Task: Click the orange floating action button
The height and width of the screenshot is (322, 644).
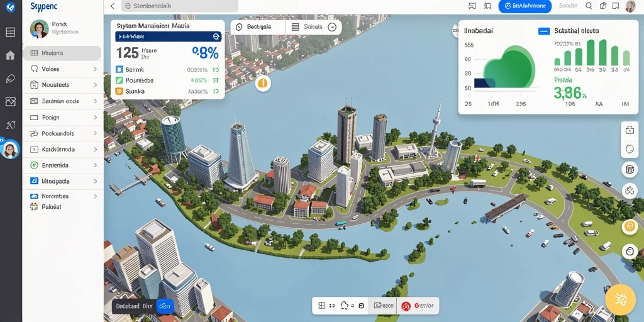Action: pyautogui.click(x=620, y=299)
